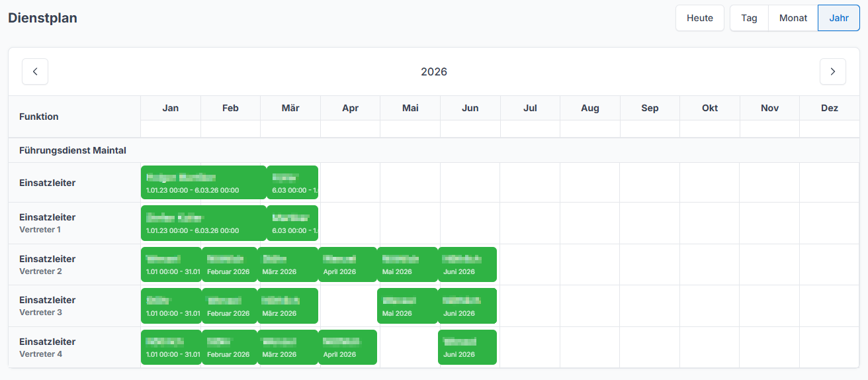The image size is (868, 380).
Task: Click the Dez month column header
Action: click(x=830, y=108)
